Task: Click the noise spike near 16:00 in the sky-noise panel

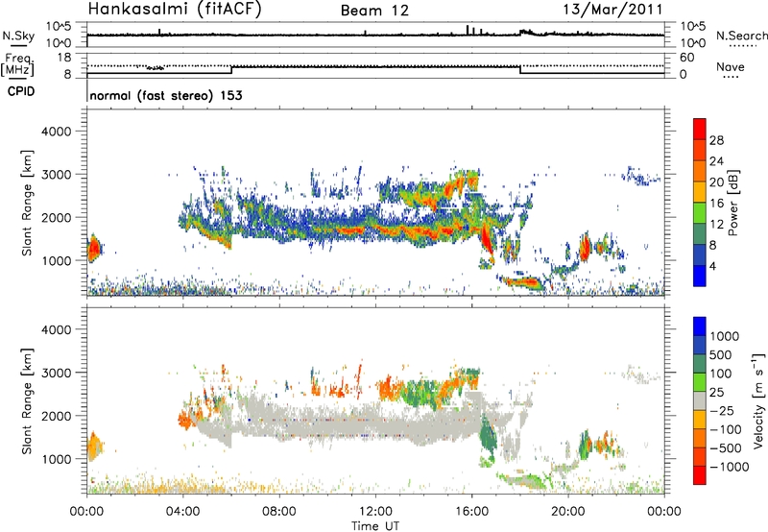Action: (x=468, y=30)
